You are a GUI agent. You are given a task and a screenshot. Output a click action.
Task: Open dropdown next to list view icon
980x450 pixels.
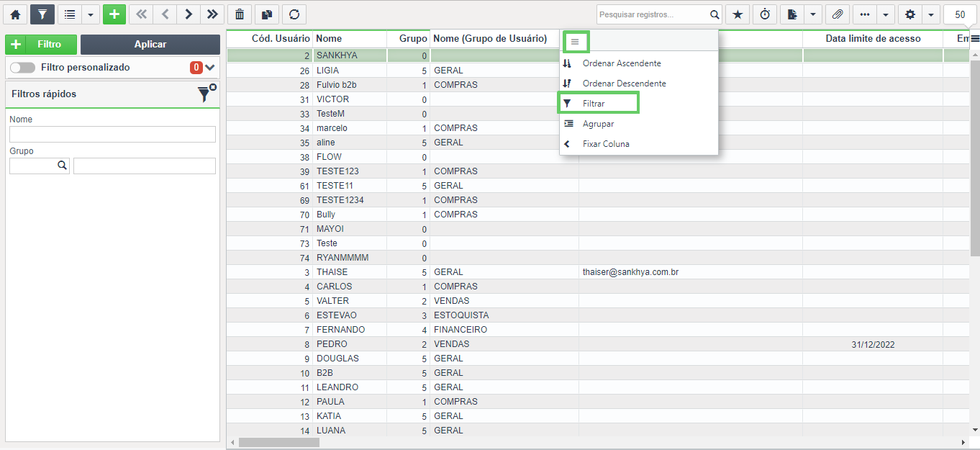[x=91, y=14]
